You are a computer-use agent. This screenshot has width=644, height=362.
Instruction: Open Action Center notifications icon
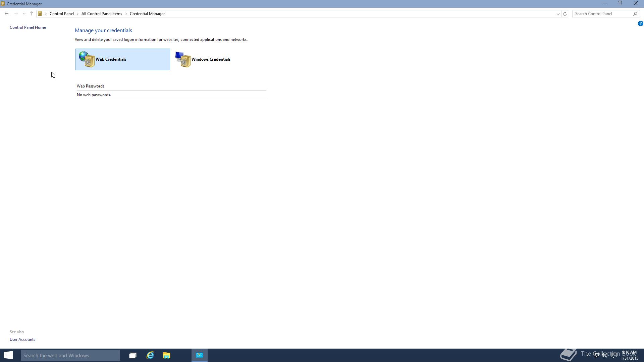614,355
